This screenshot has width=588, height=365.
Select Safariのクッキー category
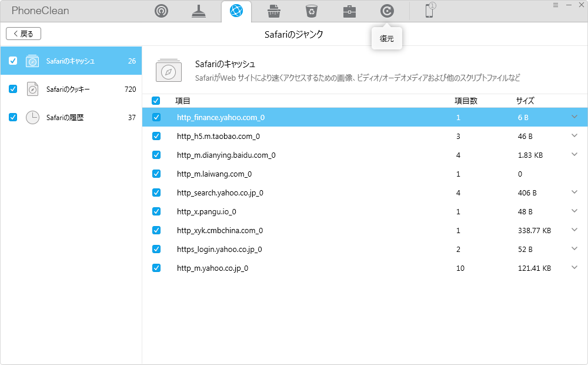(71, 89)
